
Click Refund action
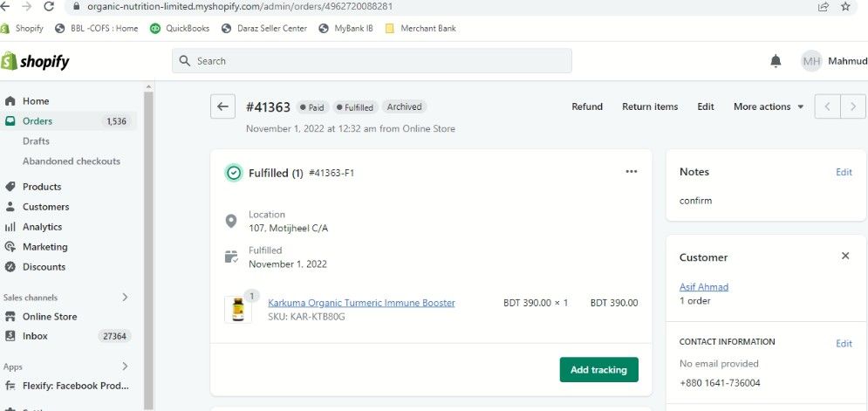pos(587,106)
